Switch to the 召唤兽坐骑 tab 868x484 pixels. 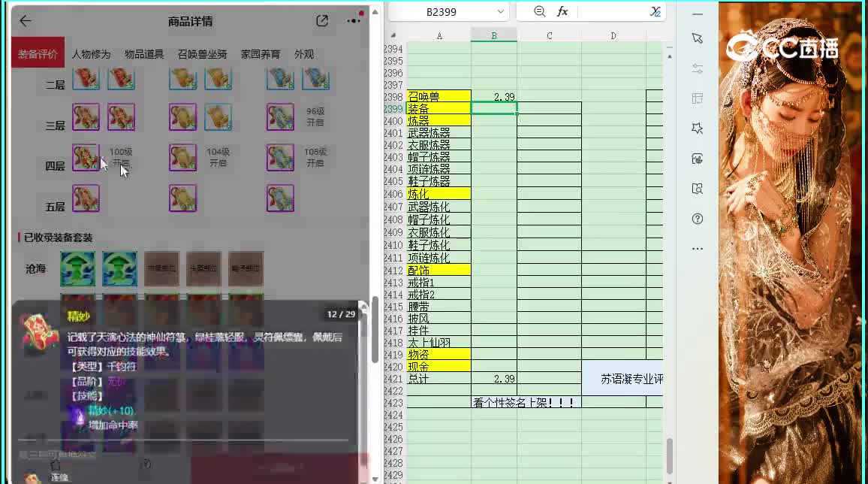tap(202, 54)
